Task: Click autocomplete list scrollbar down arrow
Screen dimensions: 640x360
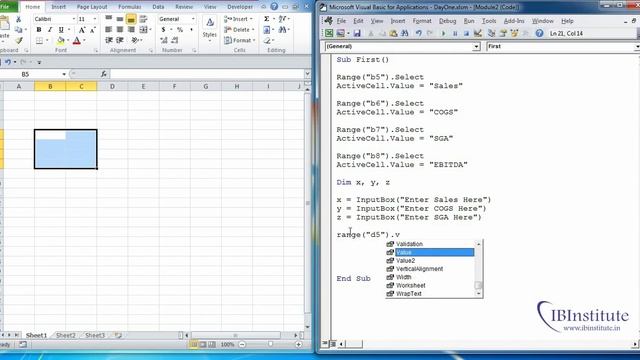Action: (x=479, y=294)
